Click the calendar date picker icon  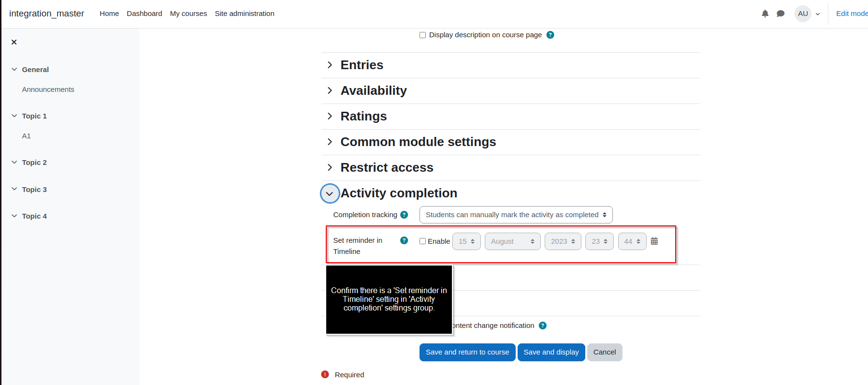654,241
